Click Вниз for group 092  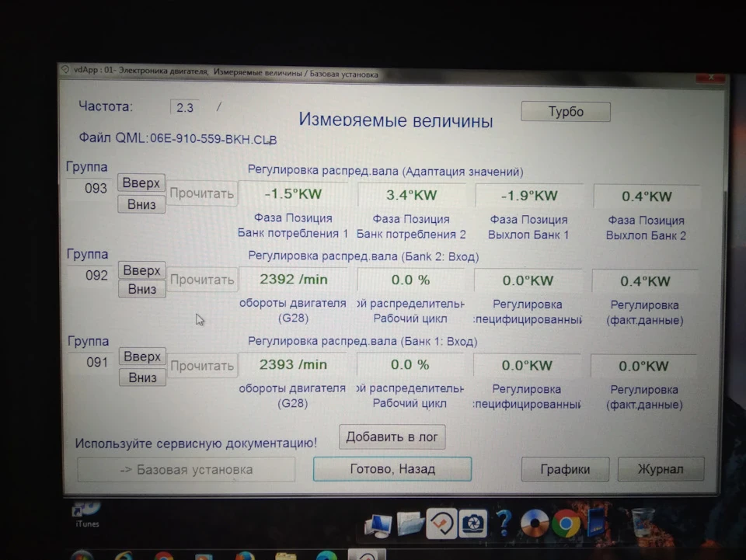pyautogui.click(x=141, y=289)
